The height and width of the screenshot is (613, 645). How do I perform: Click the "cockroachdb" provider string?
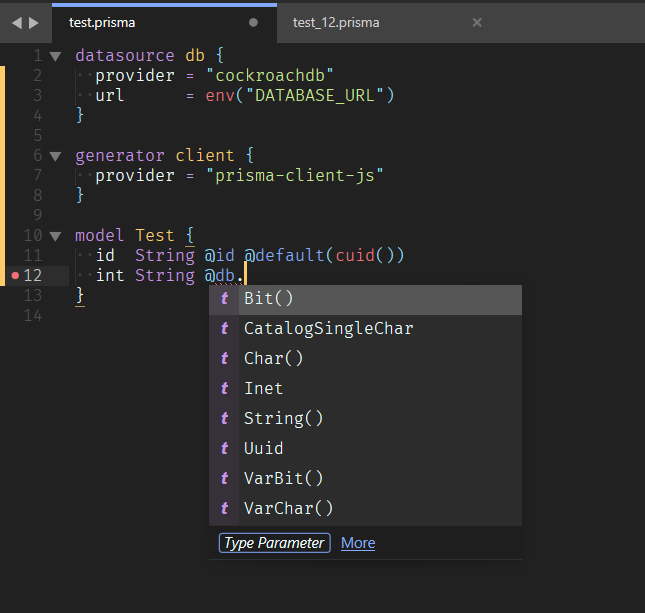[x=270, y=76]
